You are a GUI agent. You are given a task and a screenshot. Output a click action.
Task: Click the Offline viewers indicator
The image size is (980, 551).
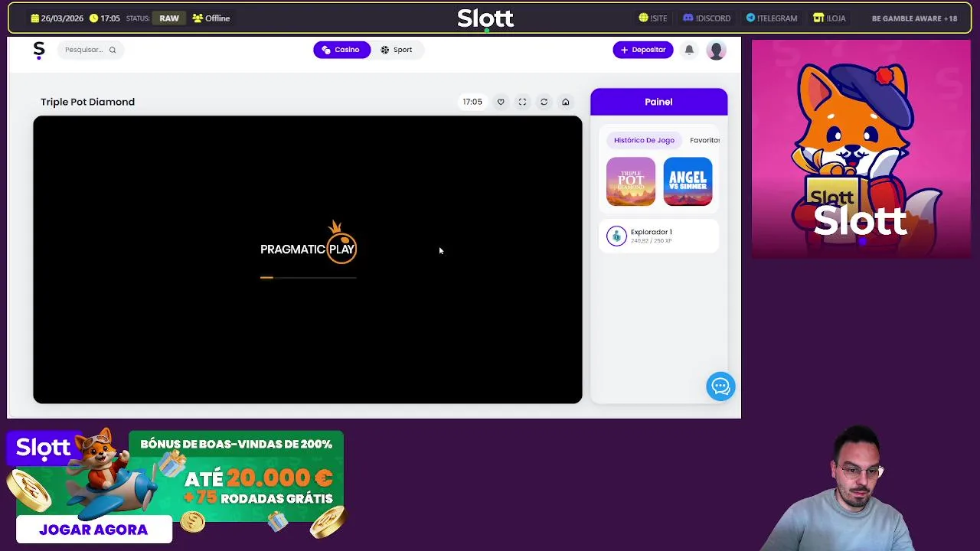(211, 18)
